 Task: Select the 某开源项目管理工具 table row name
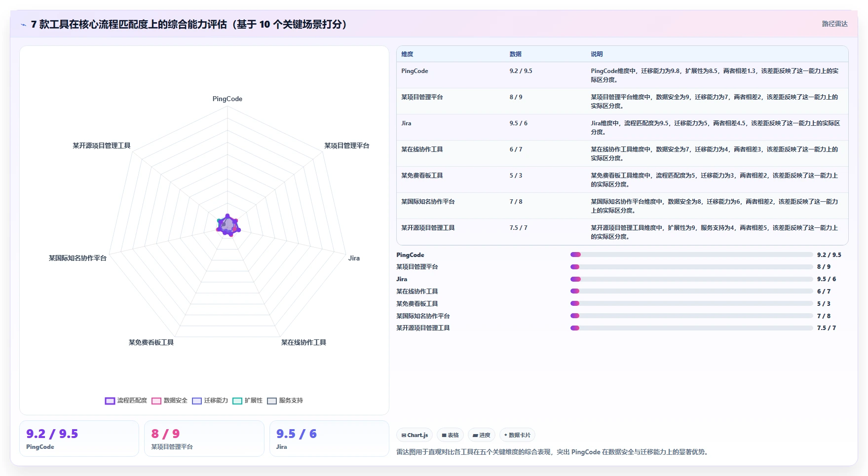point(428,228)
